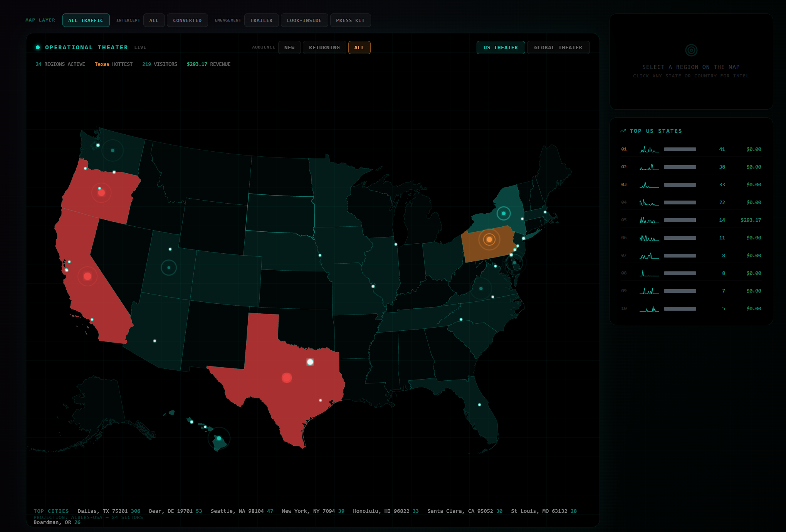Click the central Texas red hotspot dot

pos(287,378)
